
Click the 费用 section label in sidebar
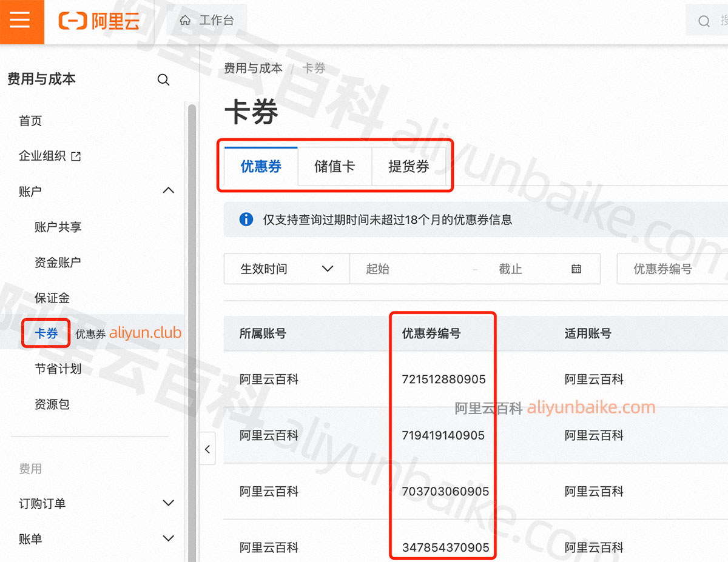[30, 469]
